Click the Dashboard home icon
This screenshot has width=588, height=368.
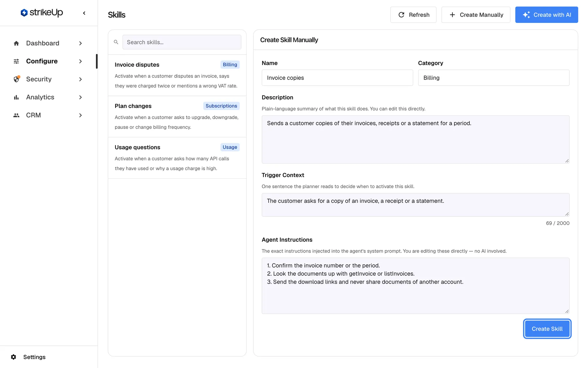pos(16,43)
